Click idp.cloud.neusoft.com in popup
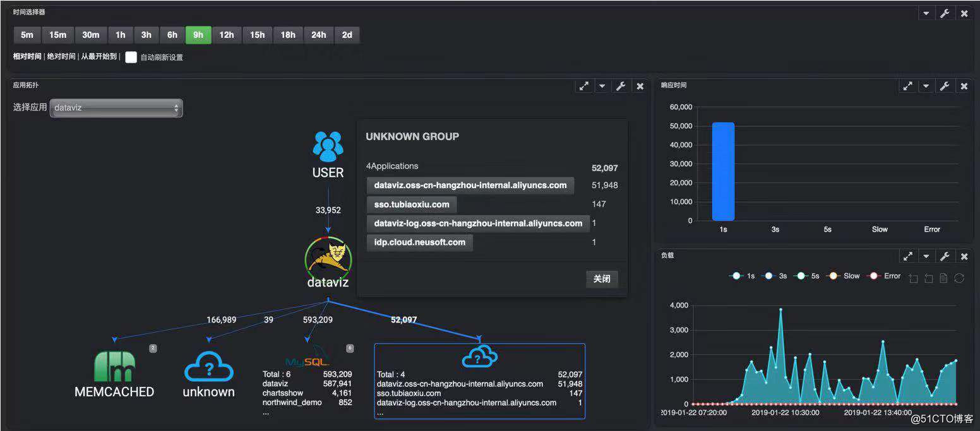Screen dimensions: 980x431 [420, 242]
